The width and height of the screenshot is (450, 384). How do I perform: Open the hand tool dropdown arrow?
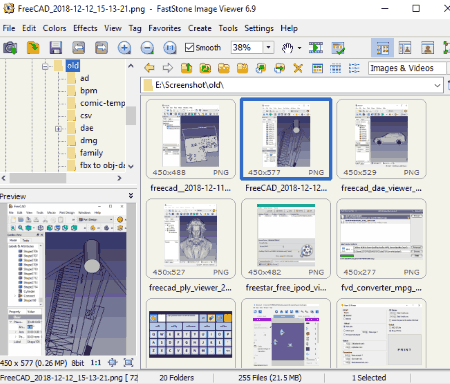click(x=299, y=48)
